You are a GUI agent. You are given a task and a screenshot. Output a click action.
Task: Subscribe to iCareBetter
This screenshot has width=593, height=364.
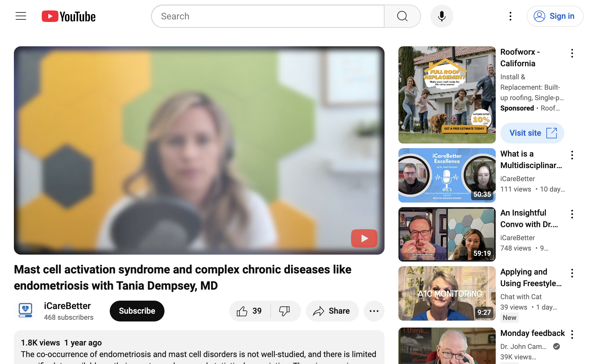[137, 311]
